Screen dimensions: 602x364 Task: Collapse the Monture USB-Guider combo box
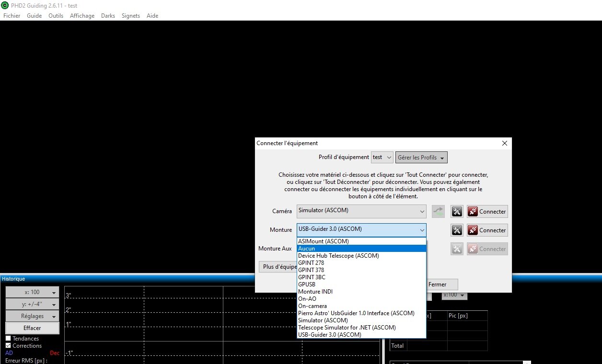[x=361, y=230]
